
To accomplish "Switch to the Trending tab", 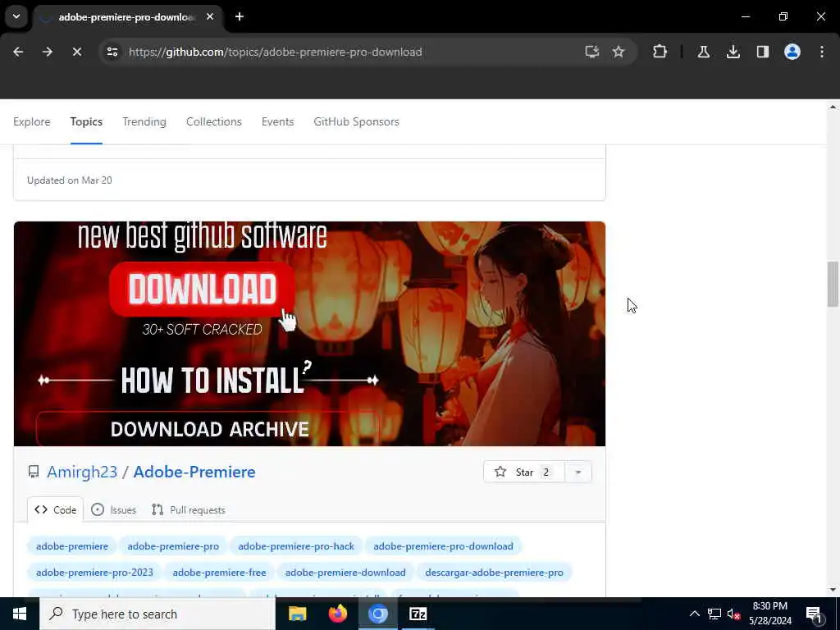I will tap(144, 121).
